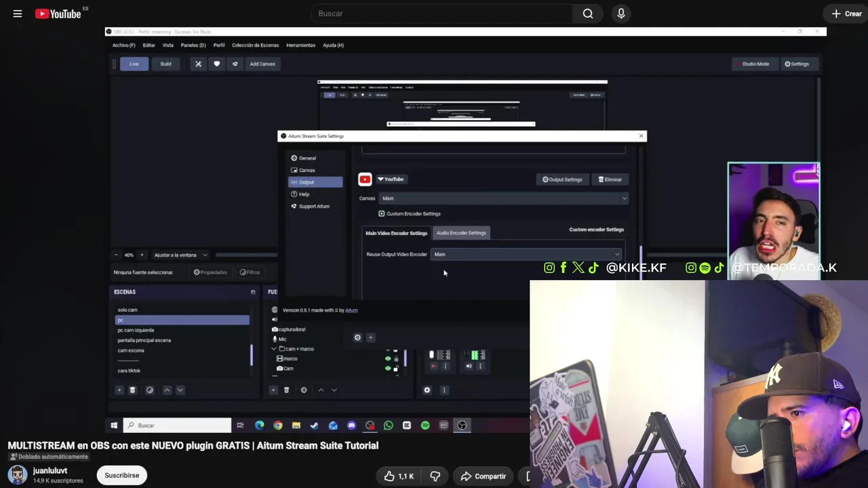Select the 'solo cam' scene
The height and width of the screenshot is (488, 868).
[182, 310]
